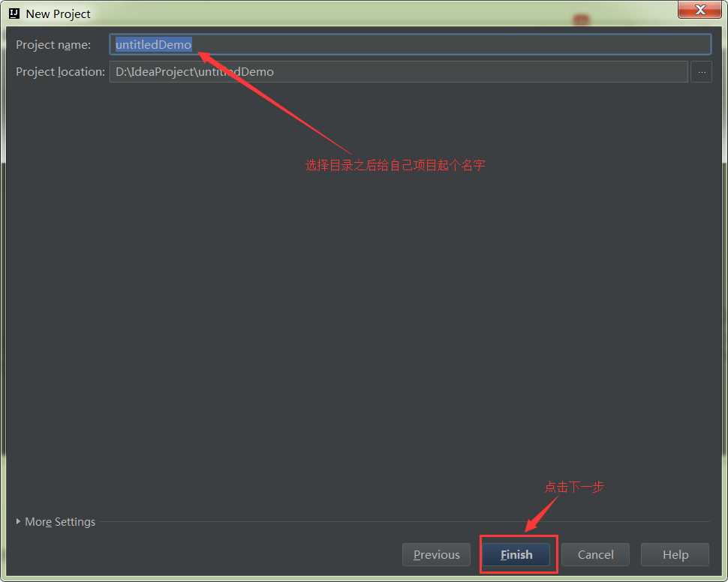Screen dimensions: 728x582
Task: Click the Project name input field
Action: [410, 44]
